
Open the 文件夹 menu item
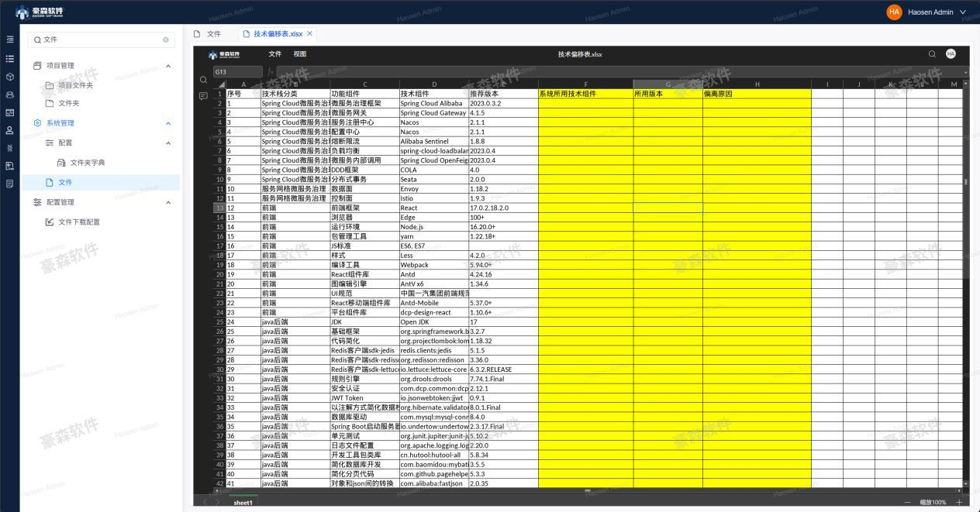click(101, 104)
